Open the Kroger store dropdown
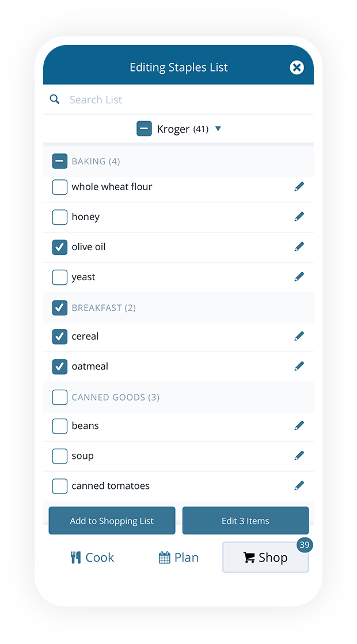 (x=218, y=129)
